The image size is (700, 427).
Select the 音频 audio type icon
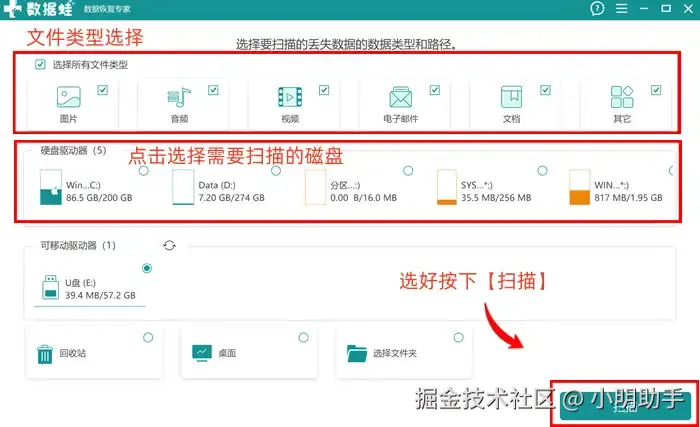pos(179,96)
